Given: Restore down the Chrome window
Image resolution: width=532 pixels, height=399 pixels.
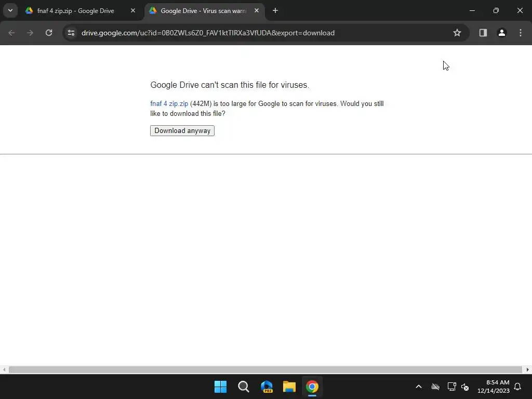Looking at the screenshot, I should pyautogui.click(x=496, y=10).
